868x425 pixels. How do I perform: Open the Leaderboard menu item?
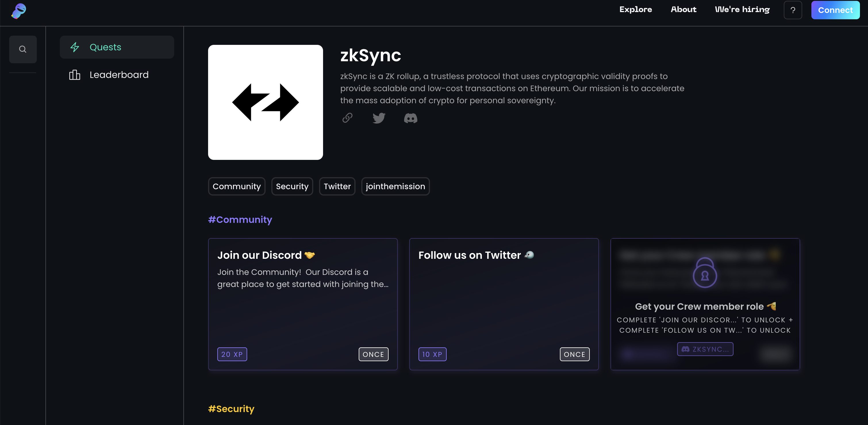pyautogui.click(x=117, y=75)
